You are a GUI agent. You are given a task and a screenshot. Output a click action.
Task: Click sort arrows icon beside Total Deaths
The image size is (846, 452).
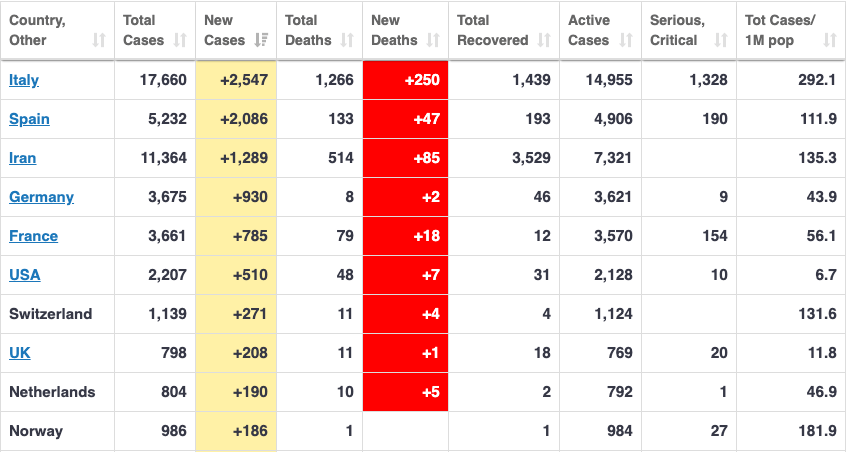347,40
